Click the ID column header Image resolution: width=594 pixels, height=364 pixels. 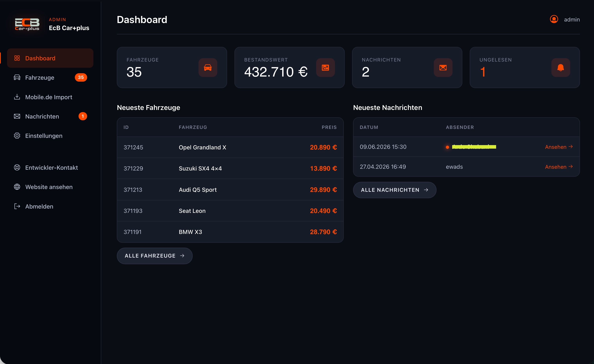pyautogui.click(x=126, y=127)
